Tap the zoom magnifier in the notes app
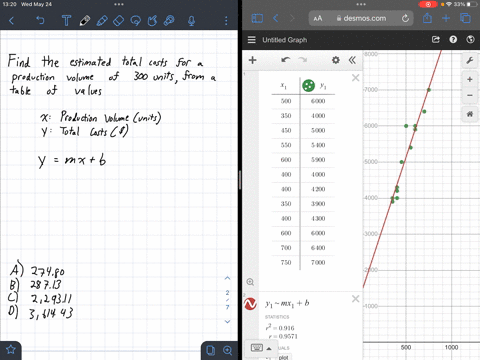 [x=228, y=350]
